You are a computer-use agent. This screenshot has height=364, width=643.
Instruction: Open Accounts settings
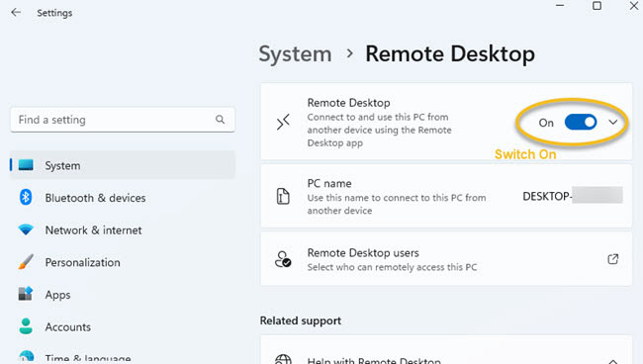click(123, 326)
